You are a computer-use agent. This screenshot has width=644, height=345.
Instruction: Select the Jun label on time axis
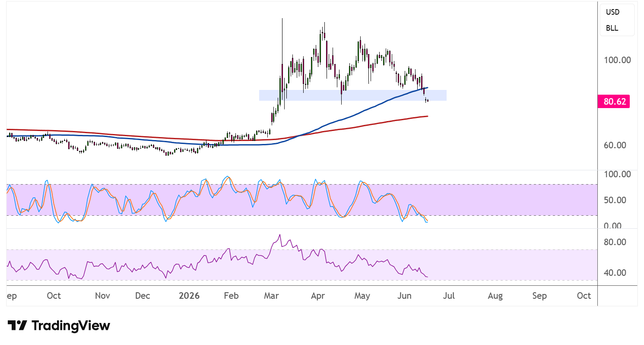click(404, 296)
